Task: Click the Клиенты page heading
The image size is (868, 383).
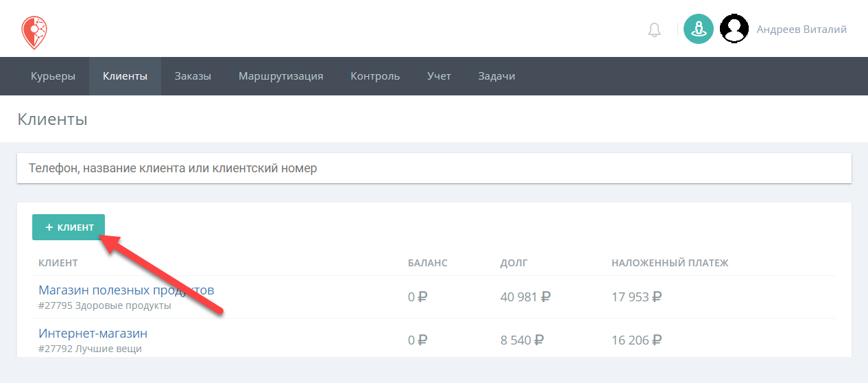Action: point(52,119)
